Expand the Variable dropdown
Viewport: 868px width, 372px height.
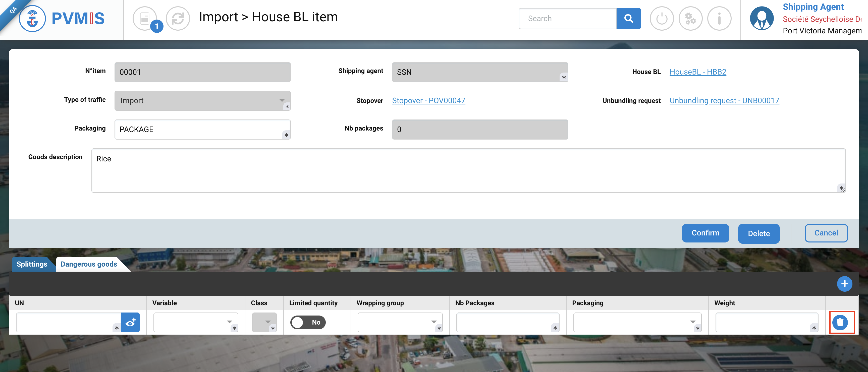tap(195, 322)
